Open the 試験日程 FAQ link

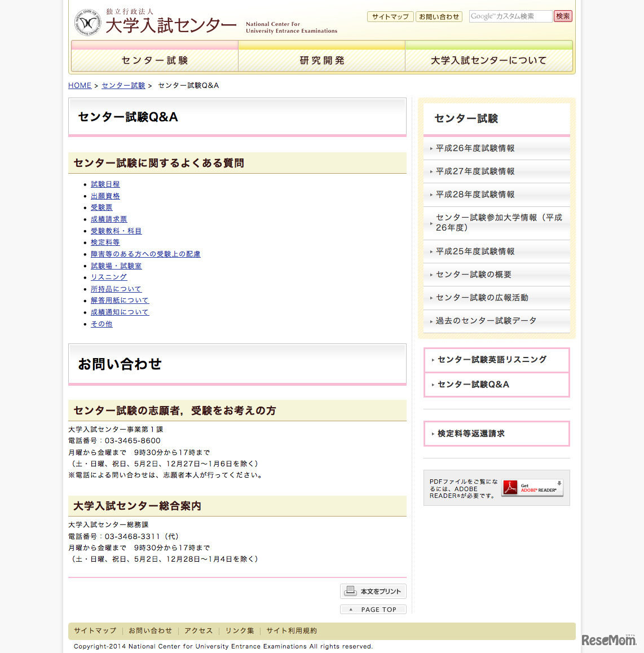point(105,184)
